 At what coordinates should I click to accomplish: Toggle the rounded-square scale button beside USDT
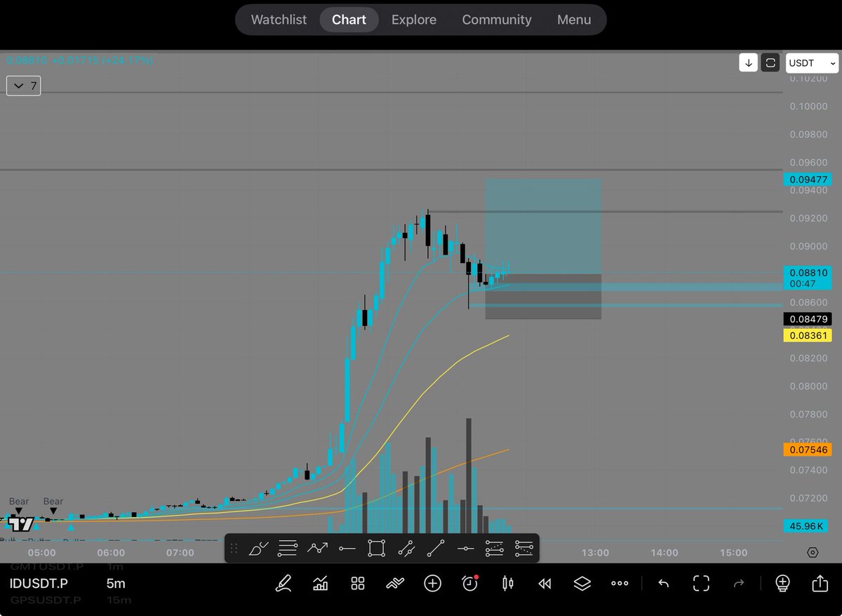pos(770,63)
